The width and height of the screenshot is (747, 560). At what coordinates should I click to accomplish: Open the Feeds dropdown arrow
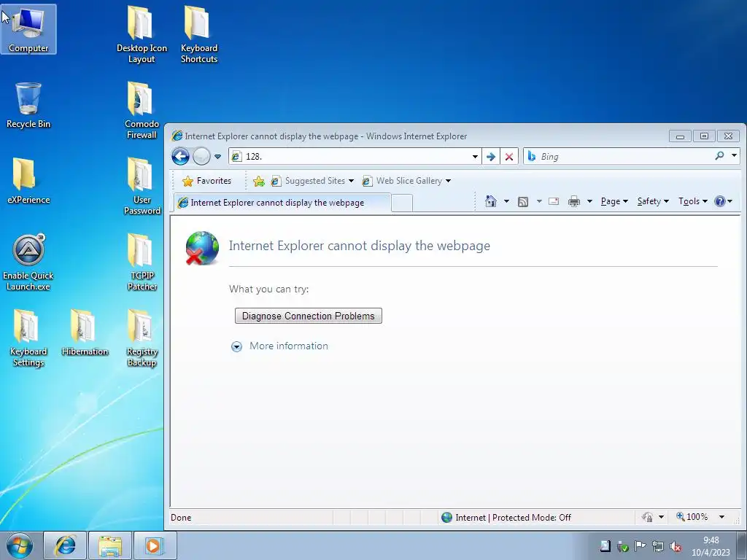point(539,201)
